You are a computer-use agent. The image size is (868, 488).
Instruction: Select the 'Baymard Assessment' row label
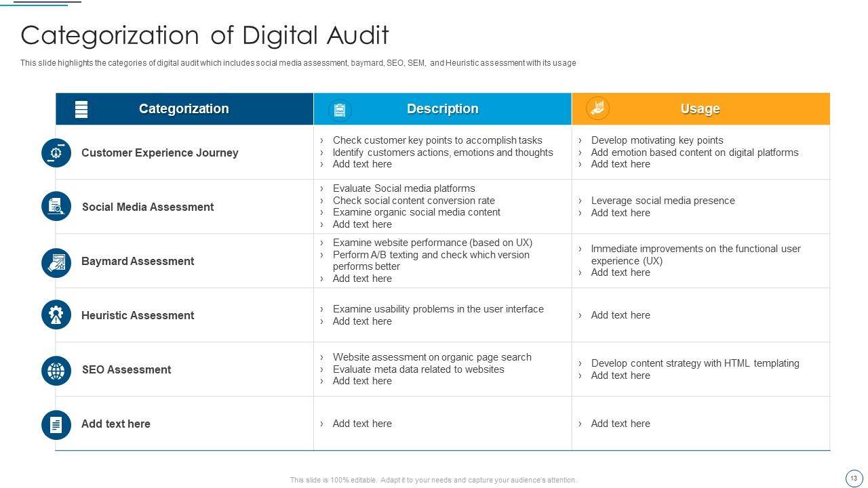click(x=138, y=262)
